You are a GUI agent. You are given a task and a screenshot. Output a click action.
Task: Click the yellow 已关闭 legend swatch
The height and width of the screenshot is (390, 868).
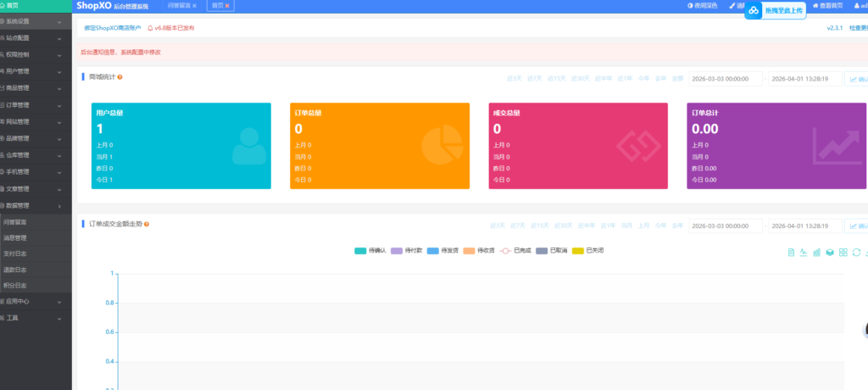(x=578, y=251)
